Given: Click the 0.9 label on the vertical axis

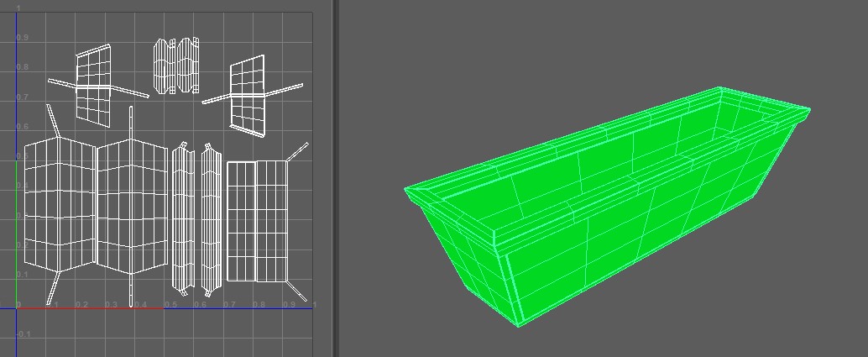Looking at the screenshot, I should pos(24,38).
